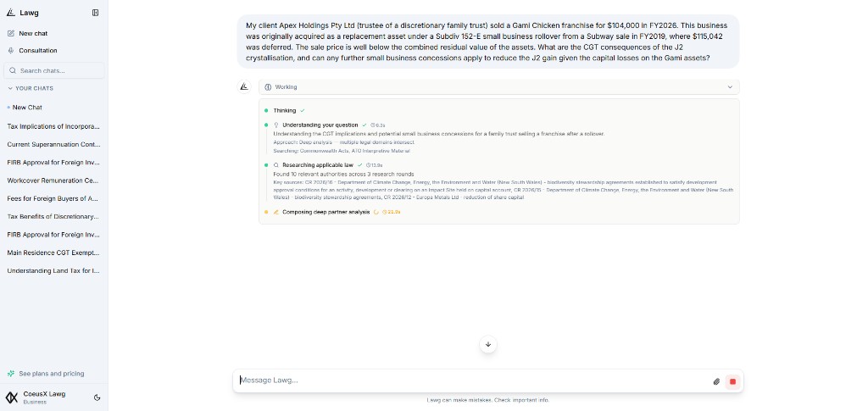This screenshot has width=868, height=411.
Task: Start a New chat from the sidebar
Action: click(x=33, y=33)
